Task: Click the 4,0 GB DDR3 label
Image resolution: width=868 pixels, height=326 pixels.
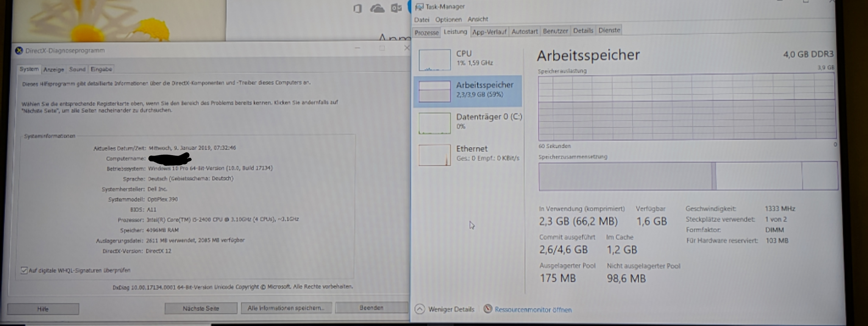Action: click(808, 54)
